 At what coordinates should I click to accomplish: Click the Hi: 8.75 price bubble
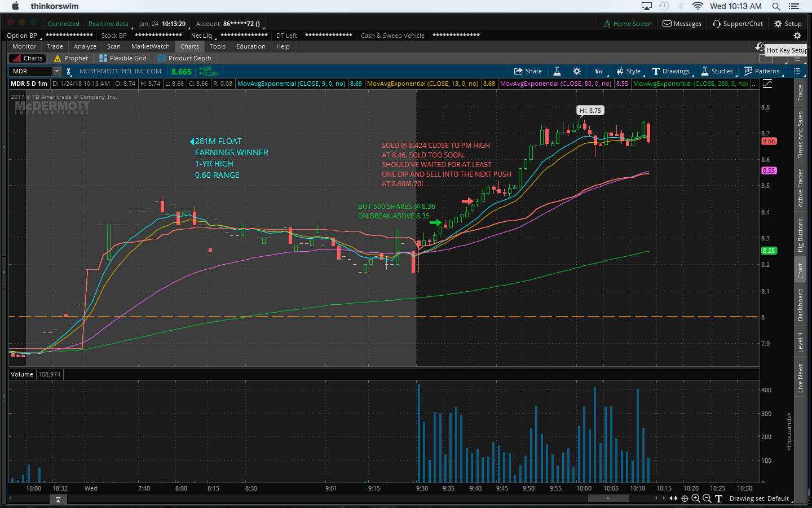[590, 111]
